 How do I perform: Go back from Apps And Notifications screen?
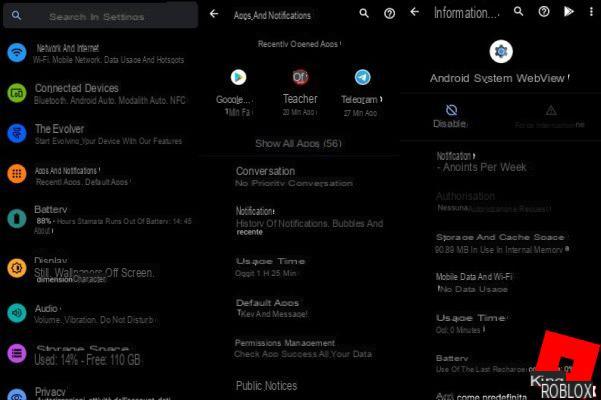[x=214, y=14]
